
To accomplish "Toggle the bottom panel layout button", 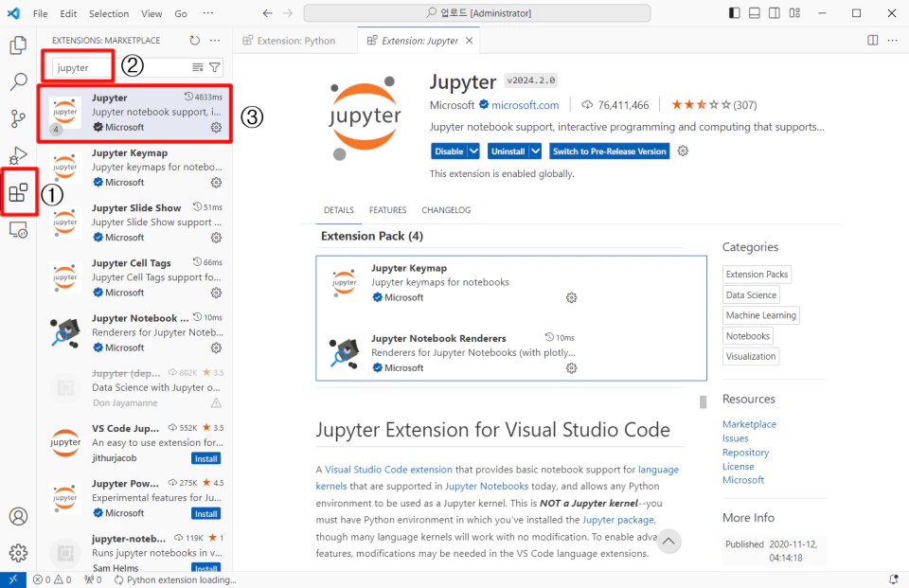I will tap(755, 12).
